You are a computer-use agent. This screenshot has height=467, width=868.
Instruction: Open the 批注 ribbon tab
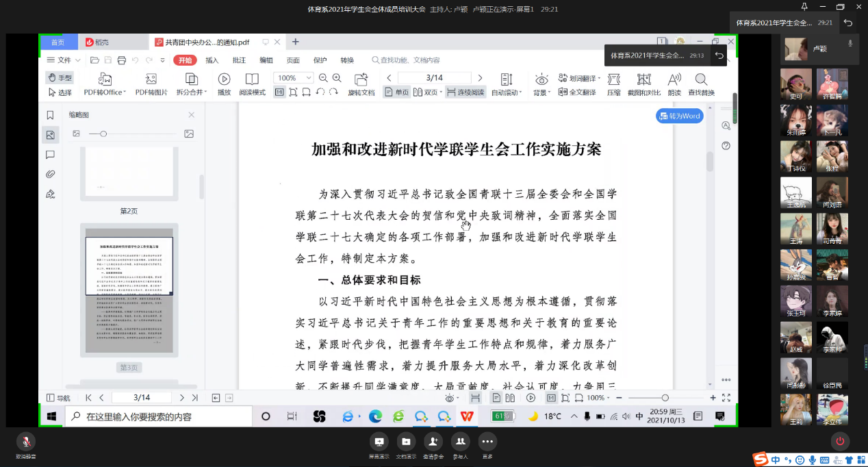point(239,60)
